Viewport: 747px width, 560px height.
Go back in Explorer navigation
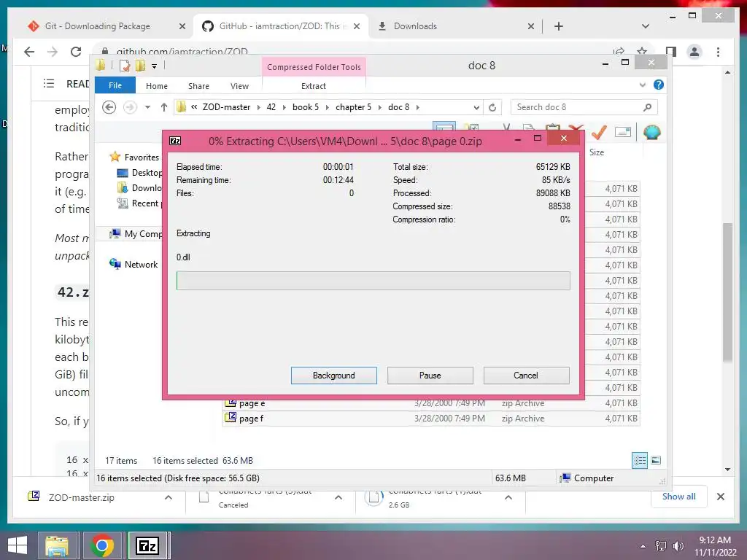109,107
